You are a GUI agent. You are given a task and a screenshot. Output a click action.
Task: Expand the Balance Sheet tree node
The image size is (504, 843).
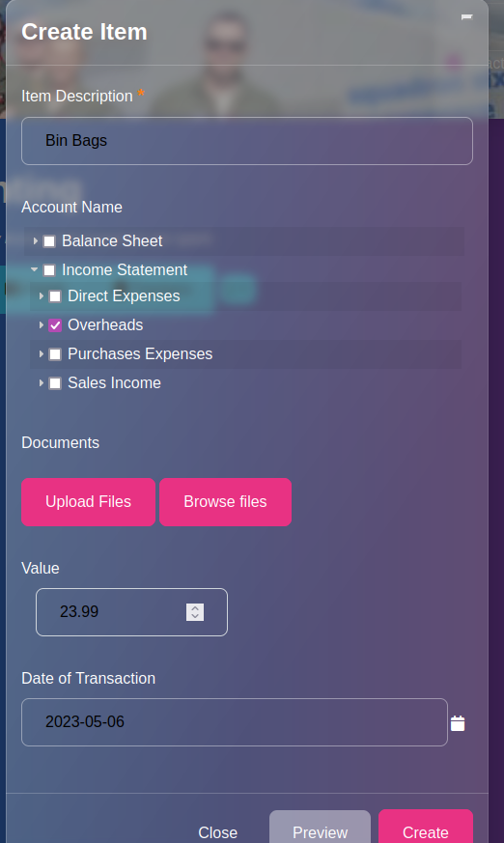point(36,240)
